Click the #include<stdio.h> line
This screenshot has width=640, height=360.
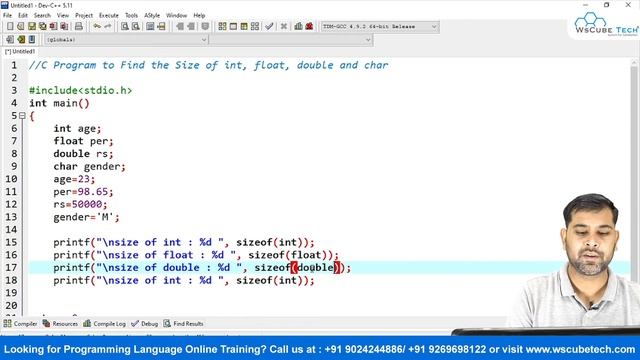coord(80,90)
